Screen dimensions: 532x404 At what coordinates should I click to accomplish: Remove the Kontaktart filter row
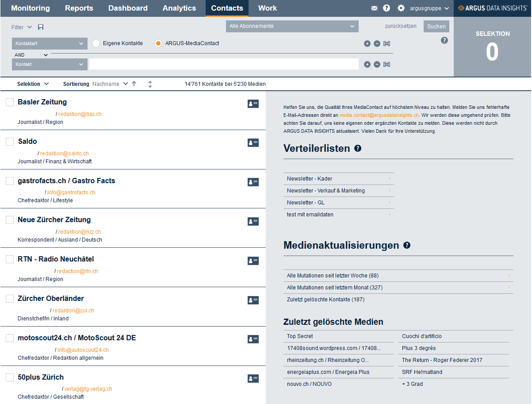(377, 43)
